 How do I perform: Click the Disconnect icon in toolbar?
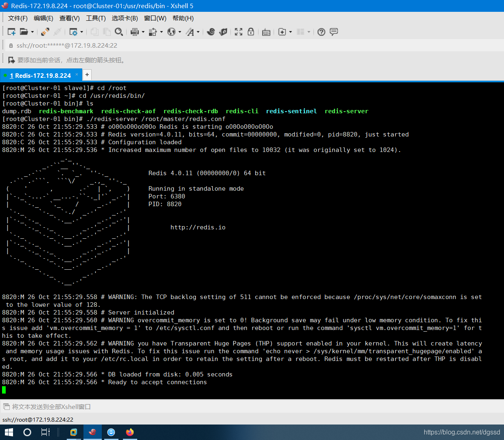pos(58,32)
